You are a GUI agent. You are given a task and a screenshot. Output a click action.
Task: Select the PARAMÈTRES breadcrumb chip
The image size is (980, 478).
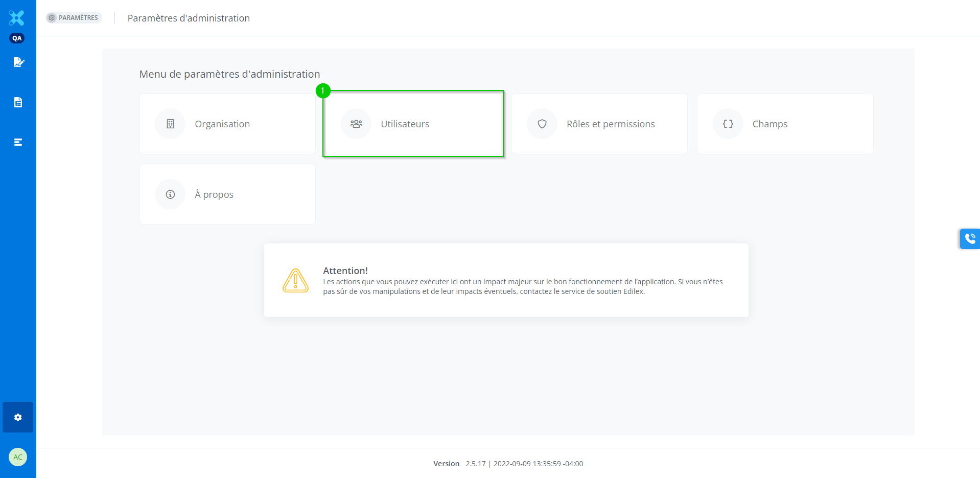click(x=74, y=18)
